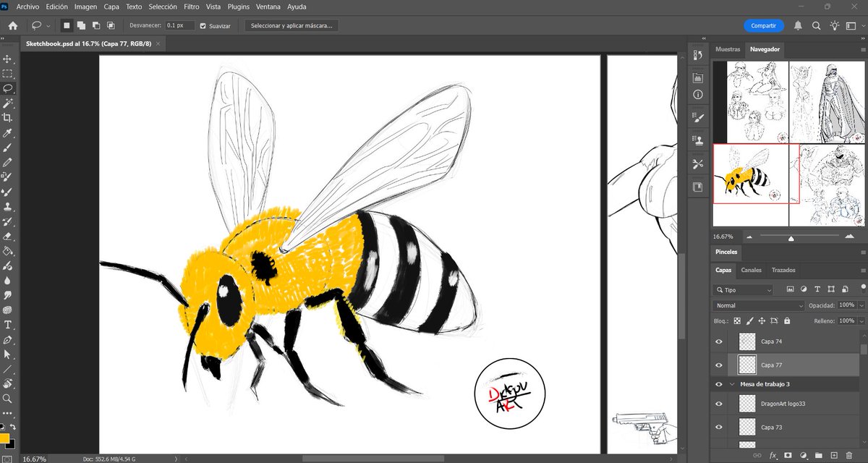Swap foreground and background colors
The height and width of the screenshot is (463, 868).
coord(12,428)
